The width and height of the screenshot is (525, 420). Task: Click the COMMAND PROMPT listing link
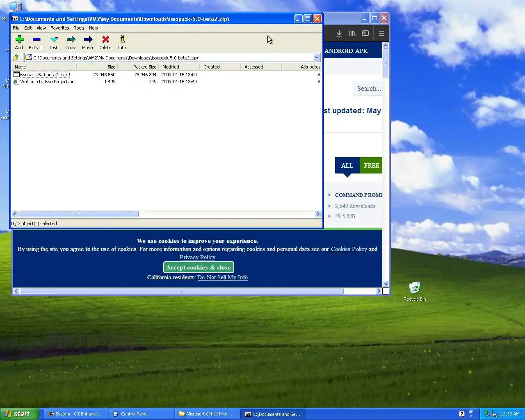pos(358,195)
